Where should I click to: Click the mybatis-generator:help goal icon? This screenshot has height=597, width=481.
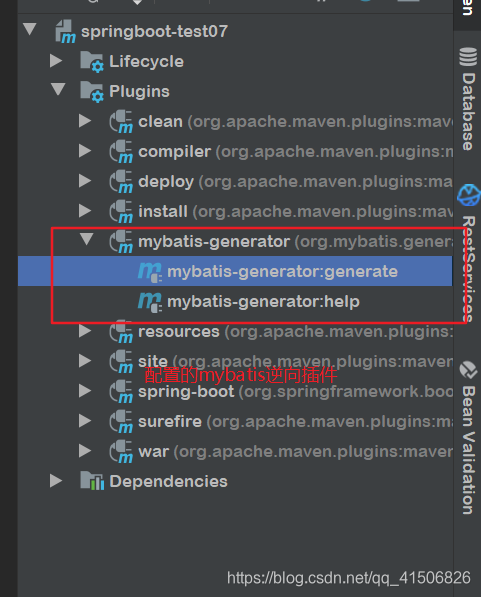tap(150, 302)
